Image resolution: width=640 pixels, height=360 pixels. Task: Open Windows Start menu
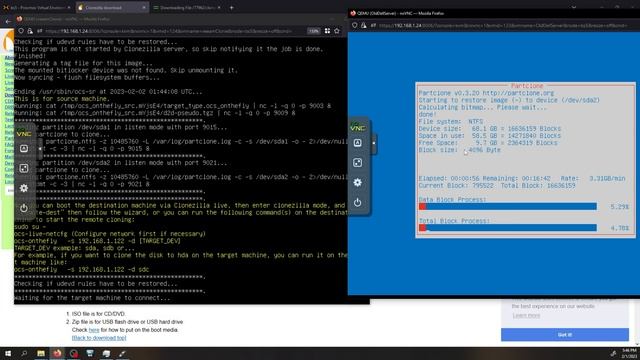[8, 353]
